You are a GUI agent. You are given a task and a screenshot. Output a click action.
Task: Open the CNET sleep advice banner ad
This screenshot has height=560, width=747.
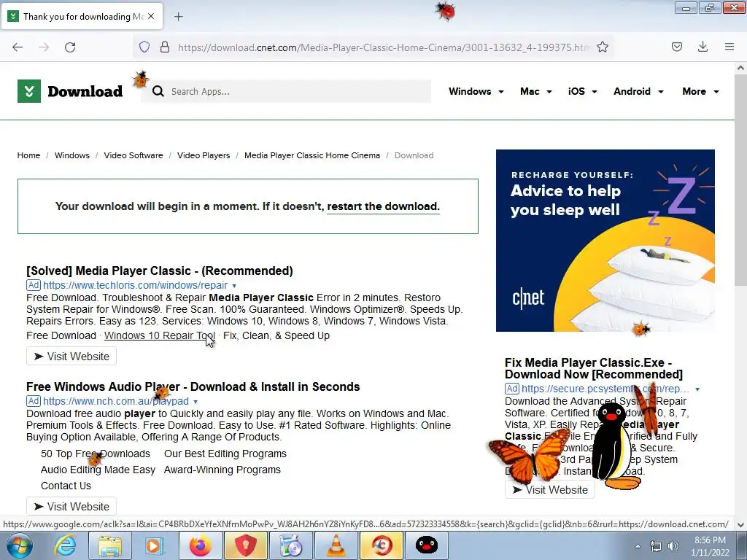tap(605, 241)
